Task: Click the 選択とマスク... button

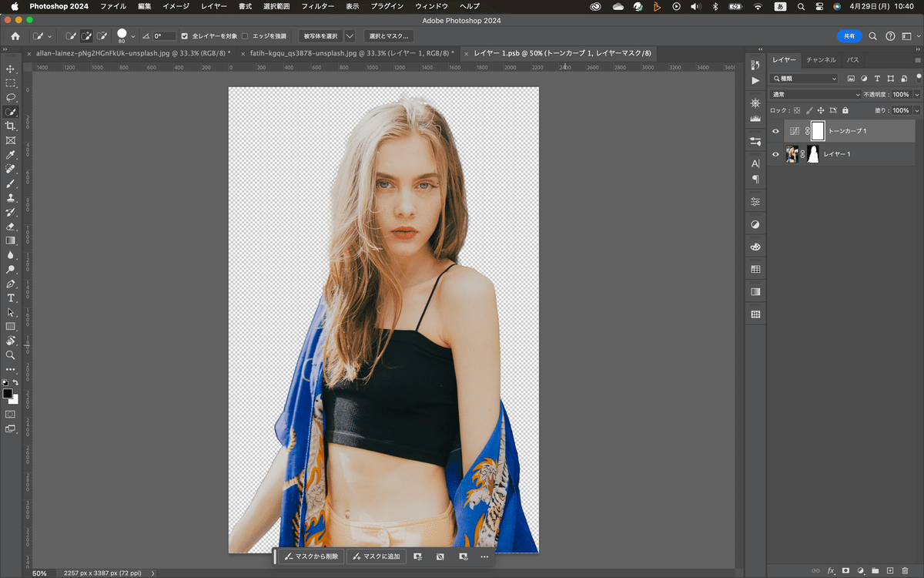Action: [389, 36]
